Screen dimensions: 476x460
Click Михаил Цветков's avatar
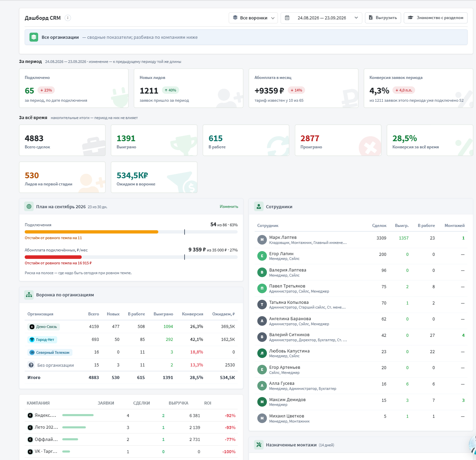262,418
